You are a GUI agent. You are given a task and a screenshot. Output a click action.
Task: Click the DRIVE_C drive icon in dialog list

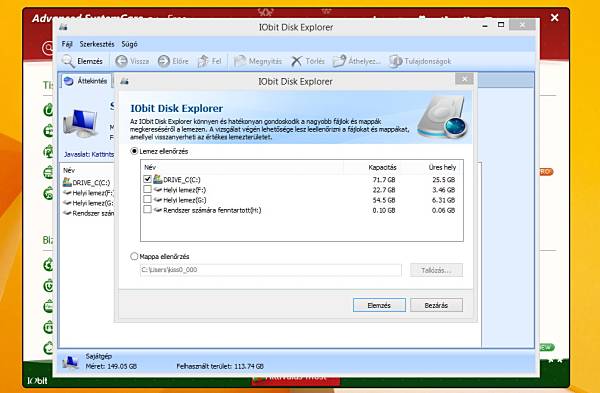(x=158, y=179)
